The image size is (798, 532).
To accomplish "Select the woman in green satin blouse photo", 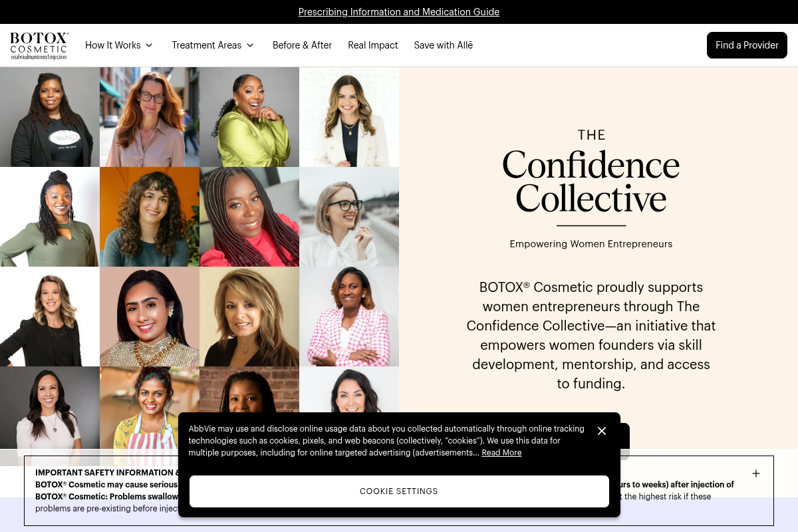I will click(x=249, y=117).
